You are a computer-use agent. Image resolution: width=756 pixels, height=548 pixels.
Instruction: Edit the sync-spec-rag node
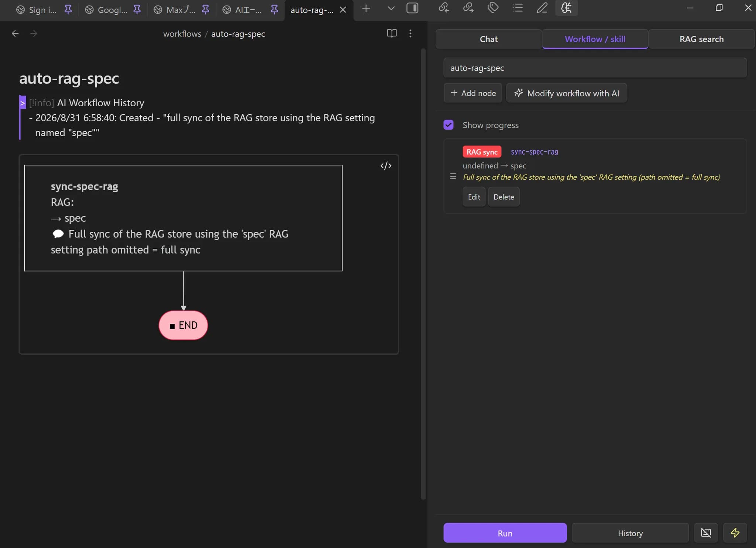[474, 197]
